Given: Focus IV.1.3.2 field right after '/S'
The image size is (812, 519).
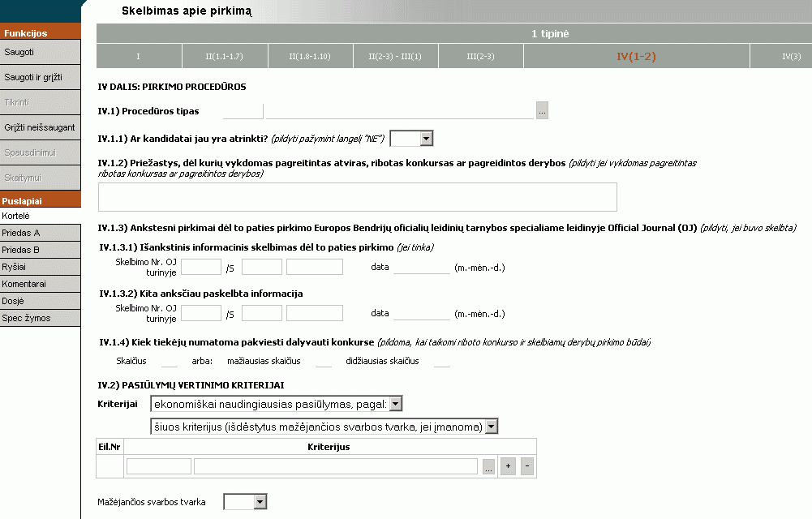Looking at the screenshot, I should (262, 313).
